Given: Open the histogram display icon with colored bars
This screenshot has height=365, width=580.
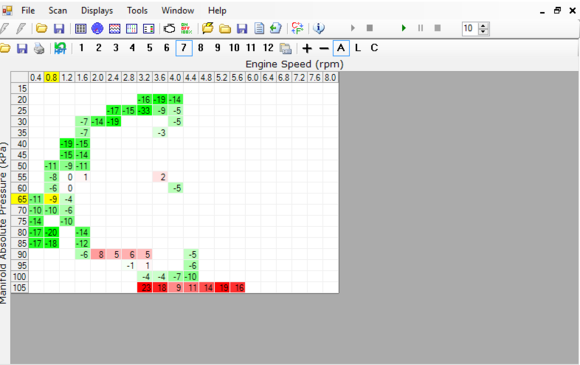Looking at the screenshot, I should [132, 28].
